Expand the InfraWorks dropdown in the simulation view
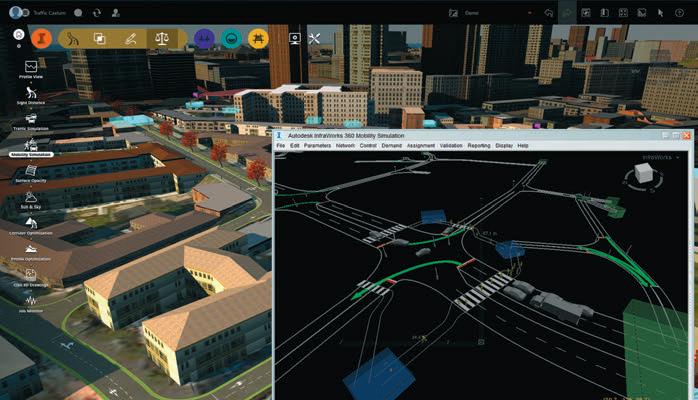This screenshot has height=400, width=698. coord(678,158)
